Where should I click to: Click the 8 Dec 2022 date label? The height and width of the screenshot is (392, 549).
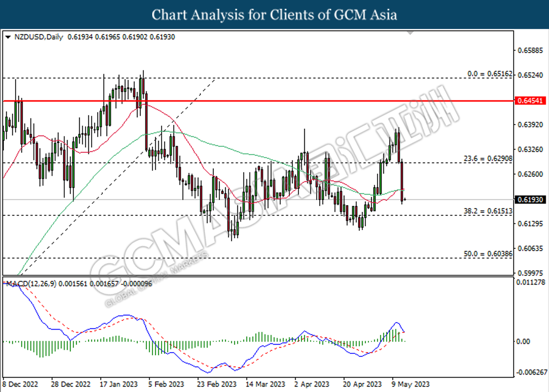point(20,384)
